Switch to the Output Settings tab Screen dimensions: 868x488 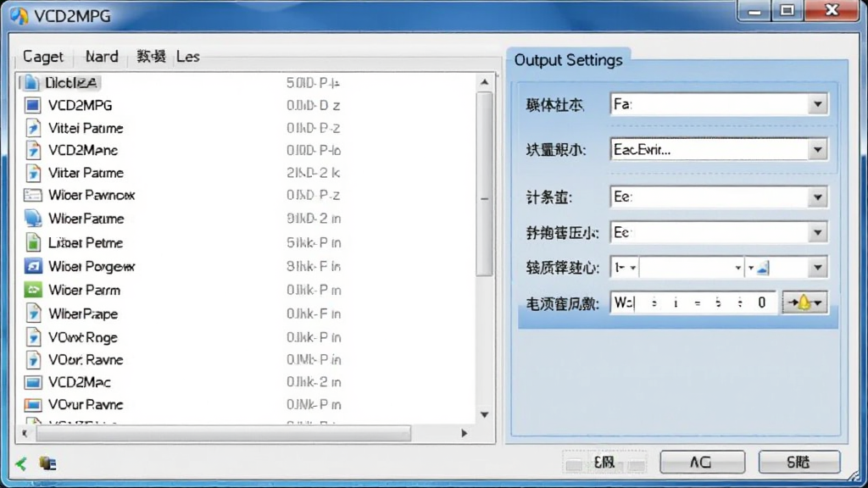click(x=569, y=60)
